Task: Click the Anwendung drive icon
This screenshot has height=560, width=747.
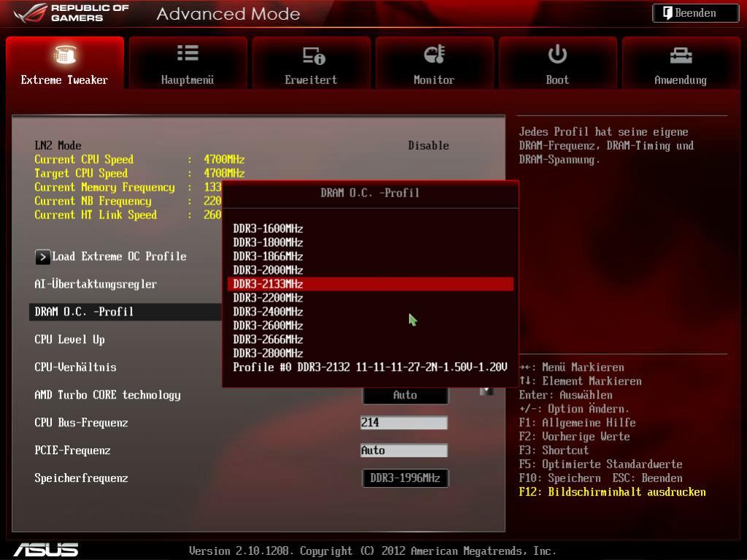Action: [x=681, y=55]
